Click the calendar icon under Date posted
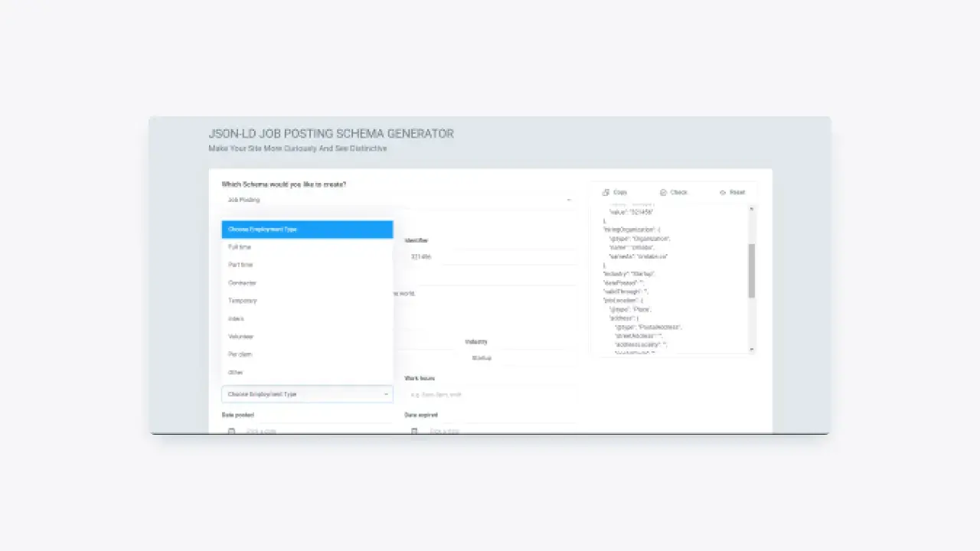 point(231,432)
